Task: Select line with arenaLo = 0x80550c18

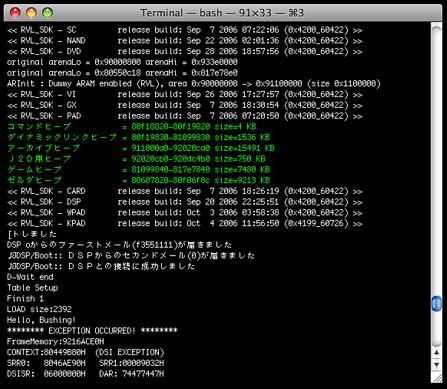Action: click(x=122, y=73)
